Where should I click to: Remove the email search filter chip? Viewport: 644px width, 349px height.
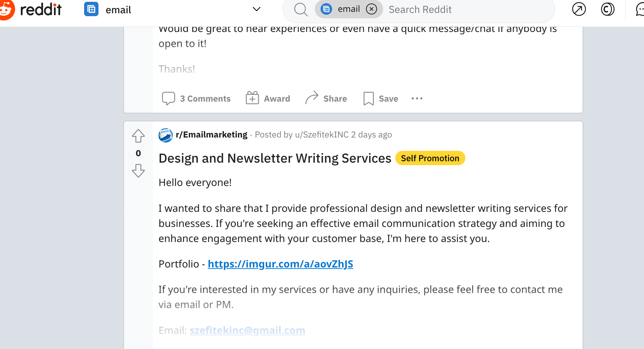click(x=372, y=9)
